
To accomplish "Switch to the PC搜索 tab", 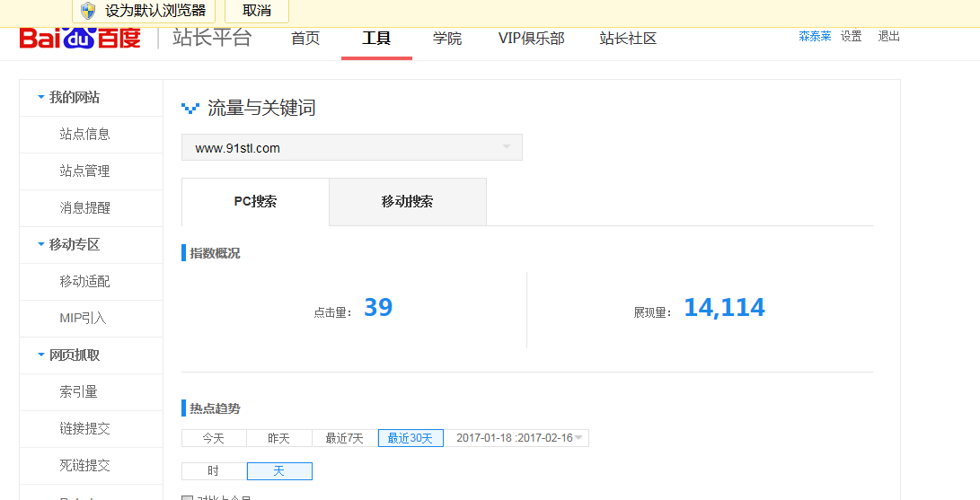I will [256, 202].
